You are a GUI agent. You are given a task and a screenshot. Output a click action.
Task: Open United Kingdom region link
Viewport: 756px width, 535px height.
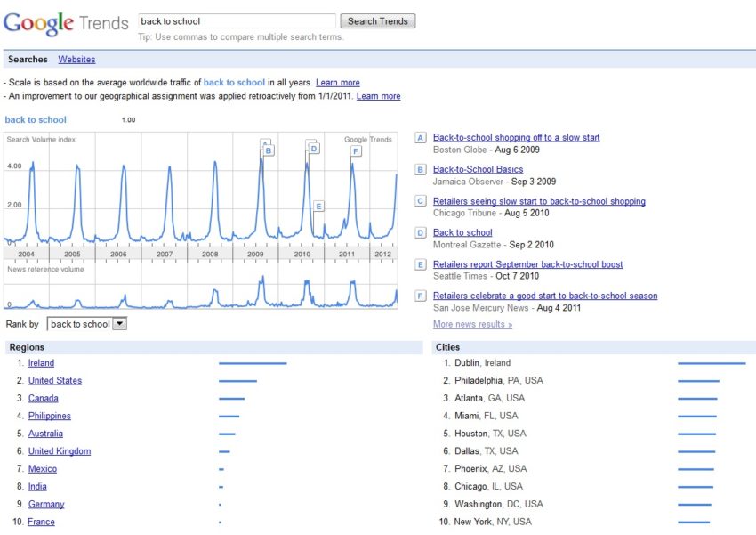[60, 451]
